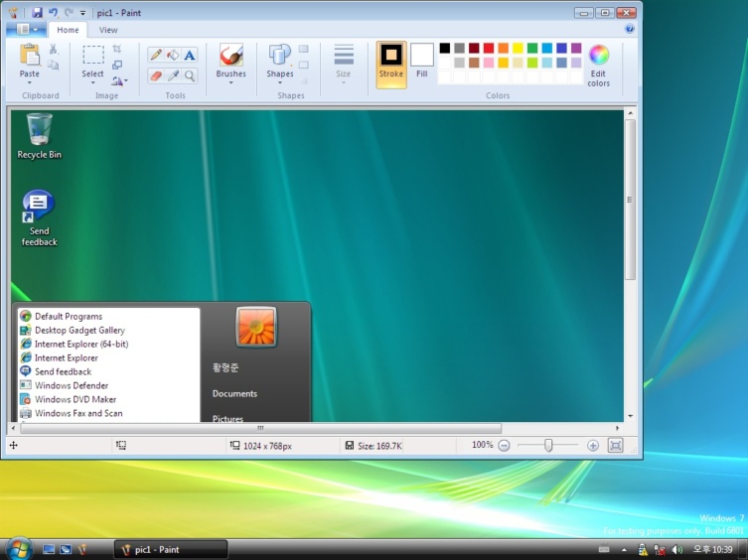Viewport: 748px width, 560px height.
Task: Click the Cut scissors icon
Action: click(x=54, y=49)
